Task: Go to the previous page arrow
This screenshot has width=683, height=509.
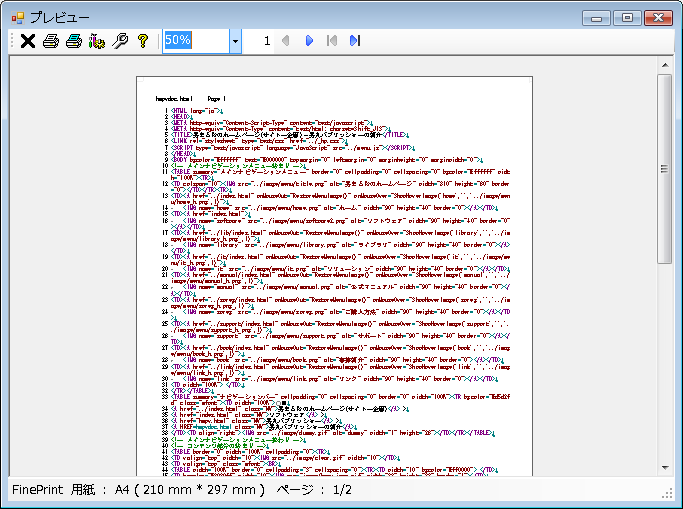Action: (x=286, y=41)
